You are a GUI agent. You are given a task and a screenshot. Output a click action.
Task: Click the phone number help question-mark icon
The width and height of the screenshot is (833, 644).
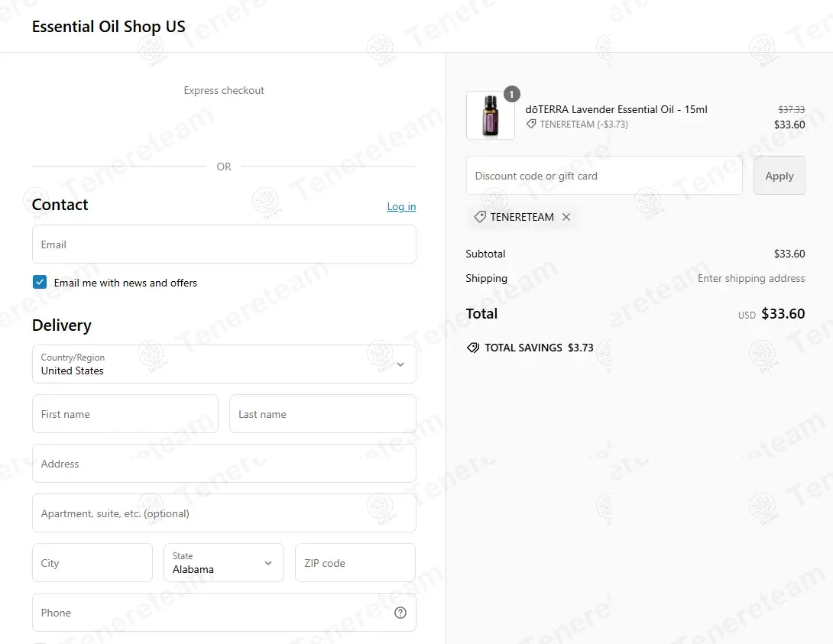(400, 613)
